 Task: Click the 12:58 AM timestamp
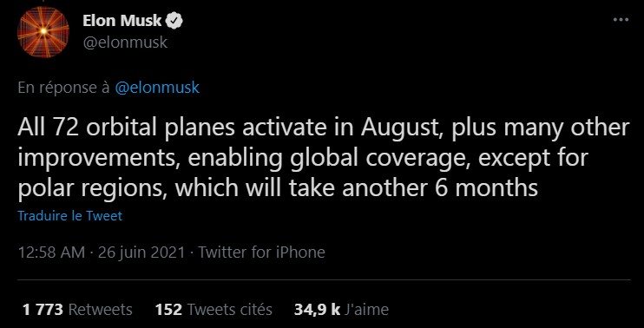pyautogui.click(x=51, y=252)
